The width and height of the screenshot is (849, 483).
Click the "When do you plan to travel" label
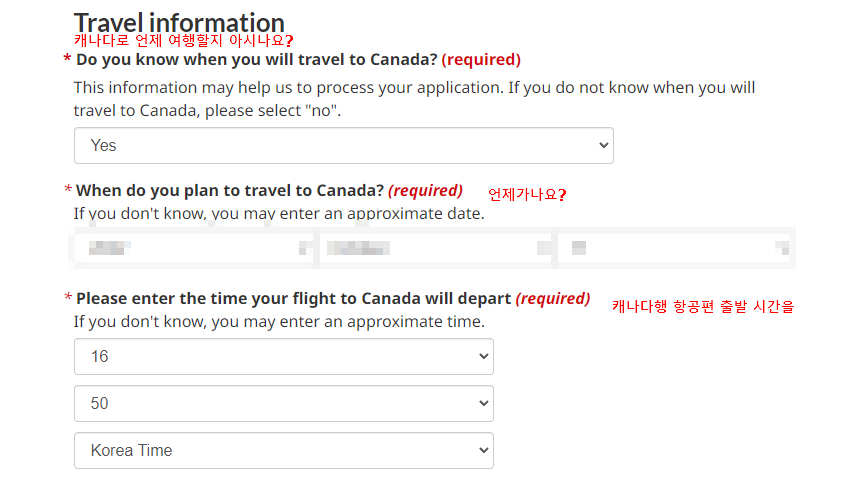point(230,191)
